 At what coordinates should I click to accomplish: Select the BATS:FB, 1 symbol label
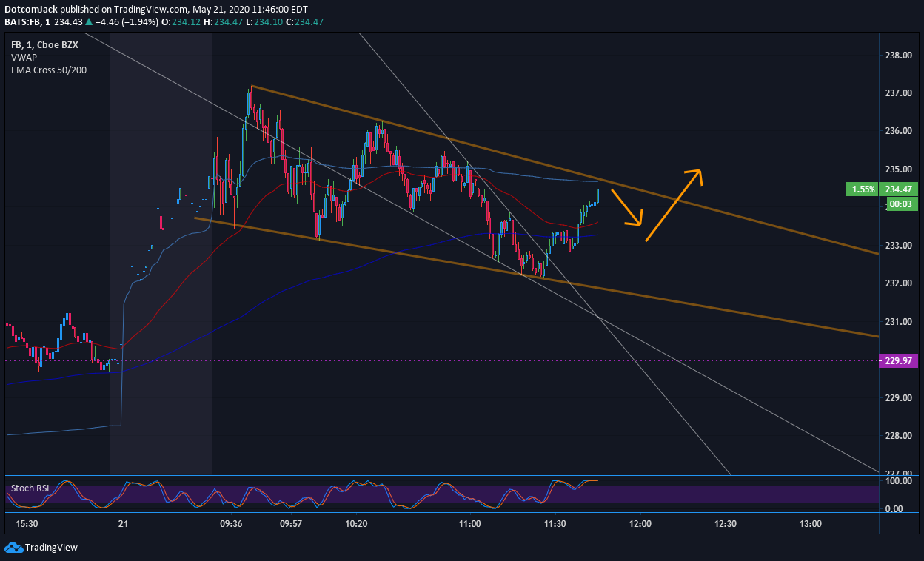click(27, 22)
